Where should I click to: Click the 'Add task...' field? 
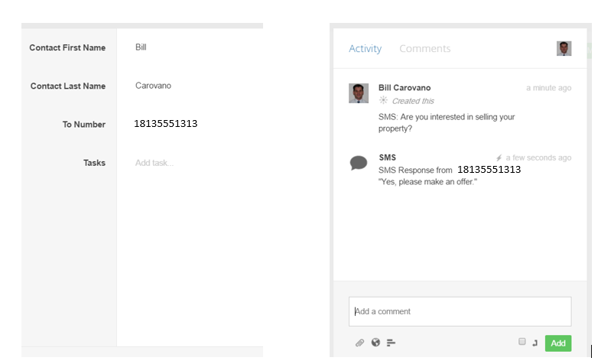[154, 163]
